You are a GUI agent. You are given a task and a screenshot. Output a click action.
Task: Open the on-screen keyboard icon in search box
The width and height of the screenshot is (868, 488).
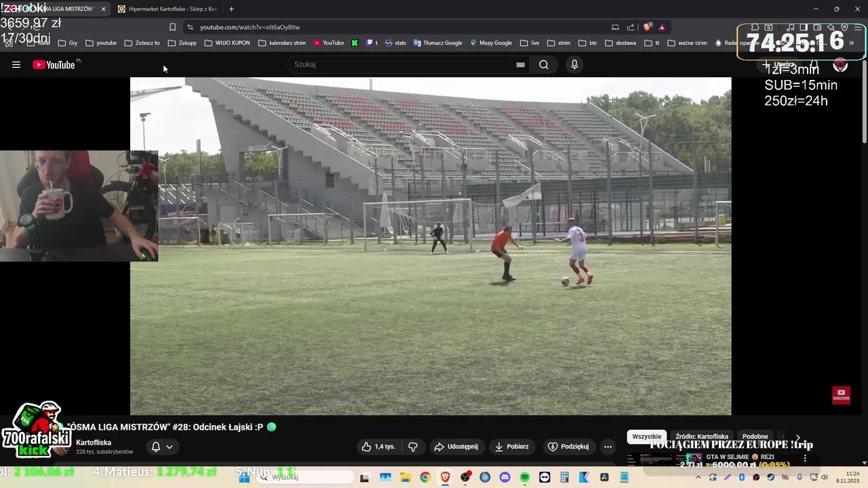tap(520, 64)
